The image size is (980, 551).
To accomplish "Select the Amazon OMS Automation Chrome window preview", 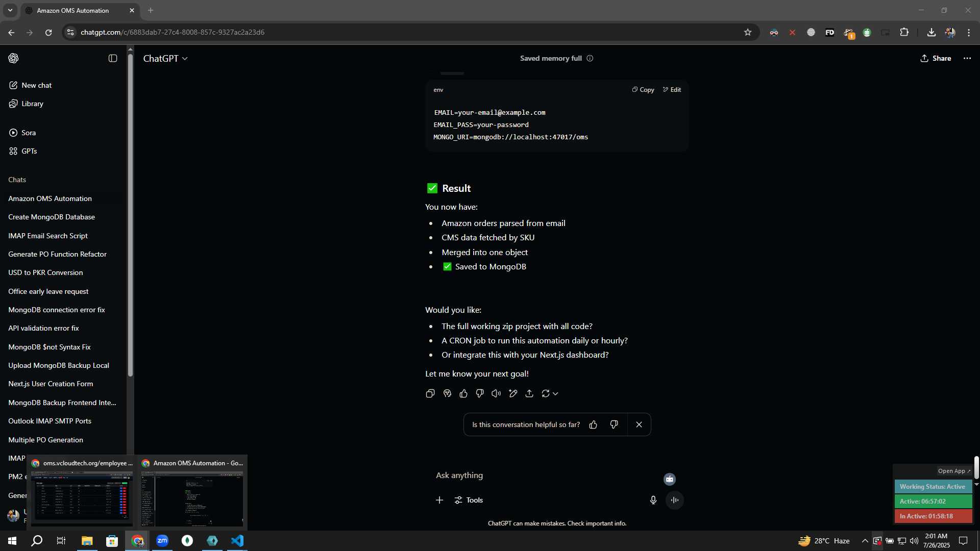I will [x=192, y=492].
